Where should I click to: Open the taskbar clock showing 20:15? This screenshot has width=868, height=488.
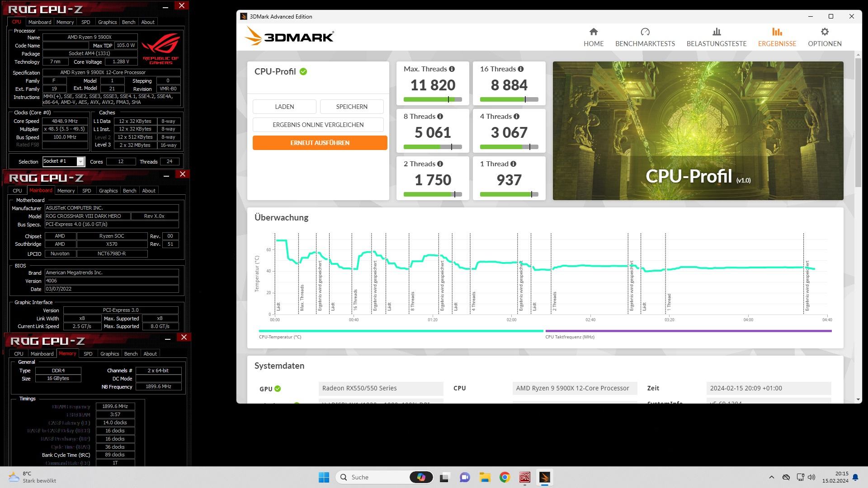835,477
